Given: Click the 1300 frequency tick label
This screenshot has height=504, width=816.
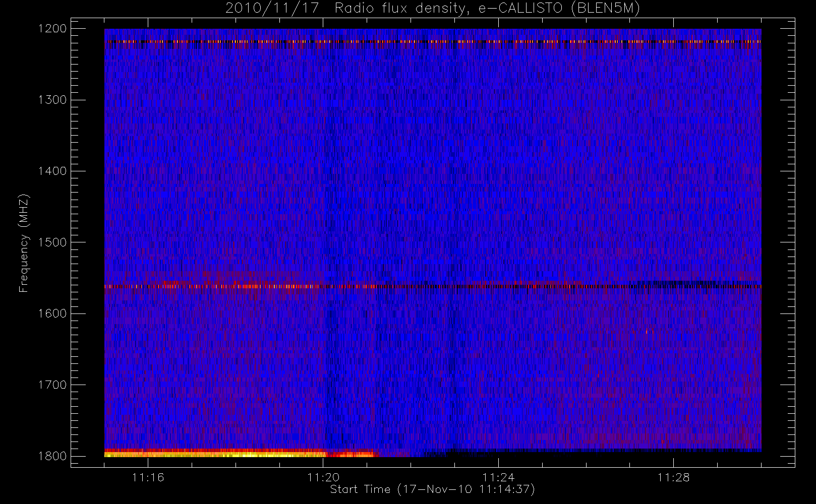Looking at the screenshot, I should pyautogui.click(x=52, y=100).
